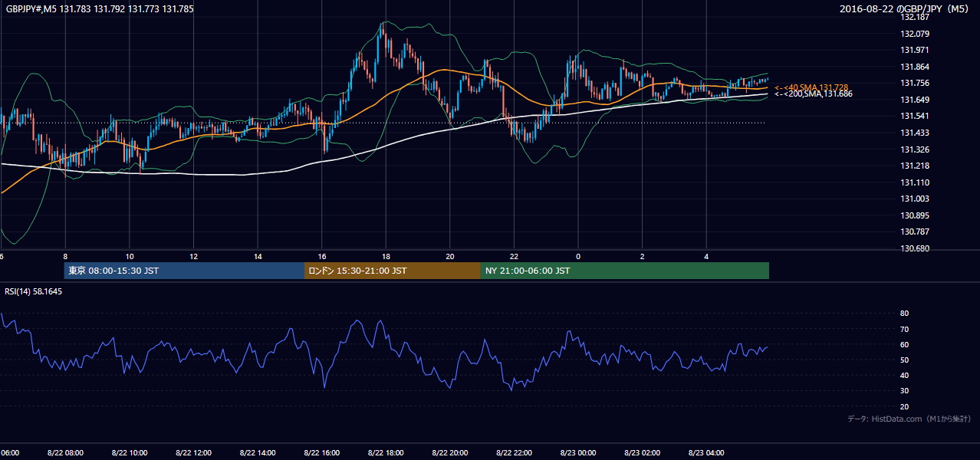The height and width of the screenshot is (460, 980).
Task: Click RSI scale level 20
Action: [905, 406]
